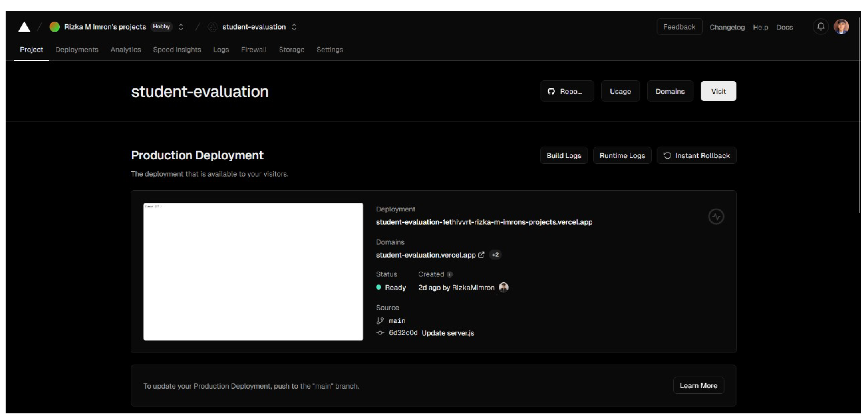Click the team avatar circle for Rizka's projects
Image resolution: width=868 pixels, height=419 pixels.
(x=55, y=27)
